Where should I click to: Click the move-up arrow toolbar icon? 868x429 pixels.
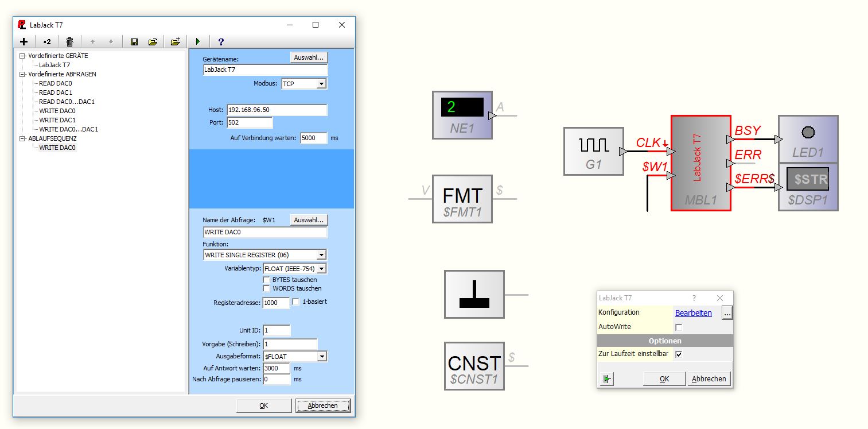coord(92,42)
